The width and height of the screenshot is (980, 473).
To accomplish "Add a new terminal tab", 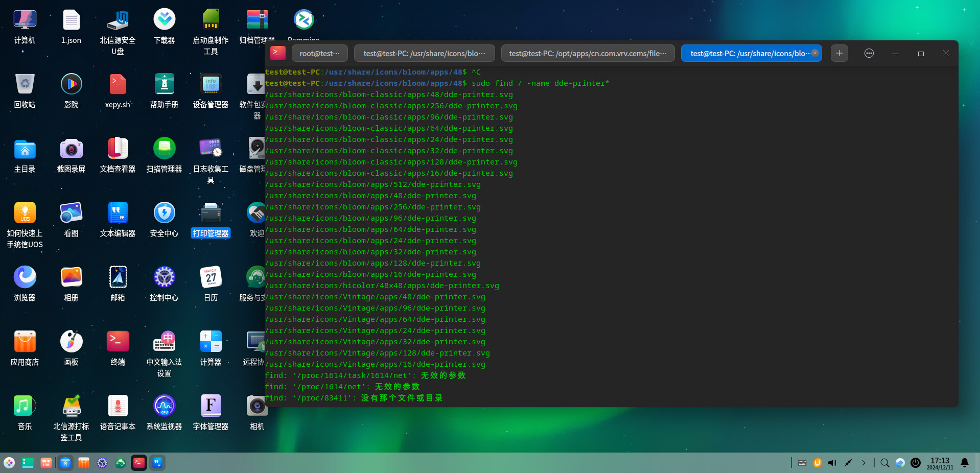I will coord(839,53).
